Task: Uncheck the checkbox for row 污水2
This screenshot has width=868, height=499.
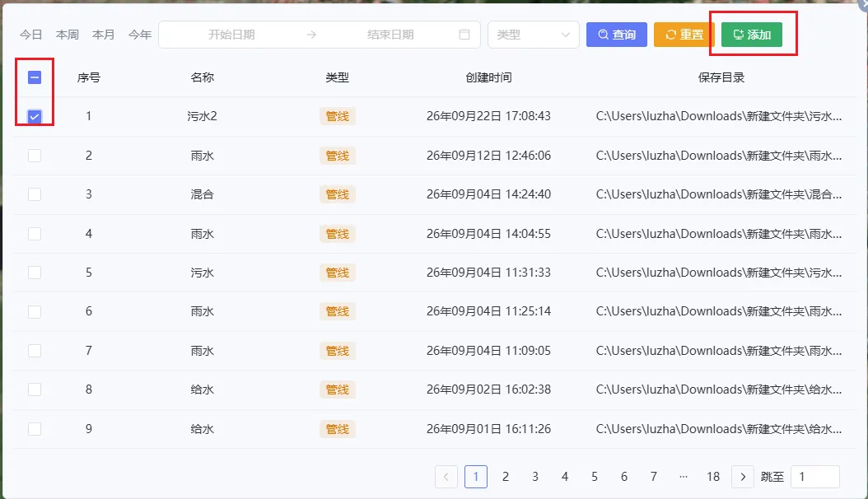Action: point(35,116)
